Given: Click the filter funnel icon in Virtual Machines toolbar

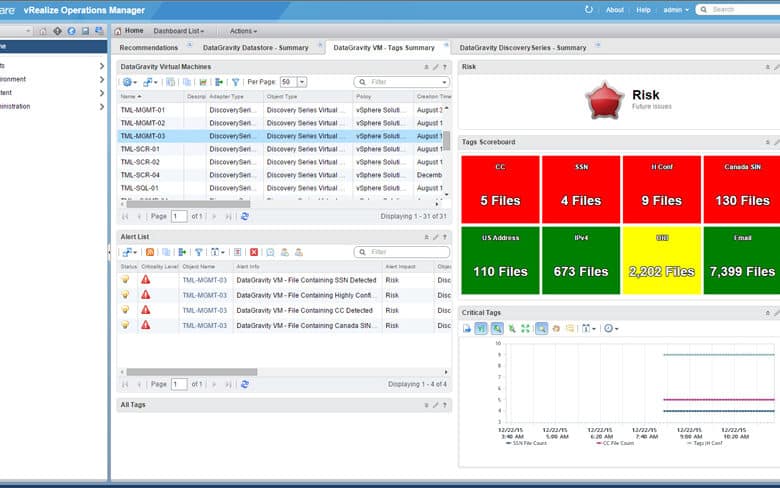Looking at the screenshot, I should point(235,82).
